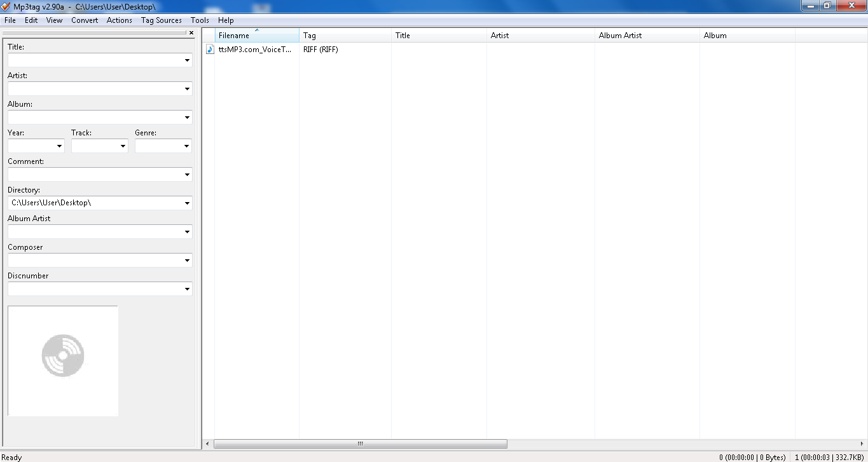Expand the Title field dropdown arrow
This screenshot has width=868, height=462.
(x=187, y=60)
